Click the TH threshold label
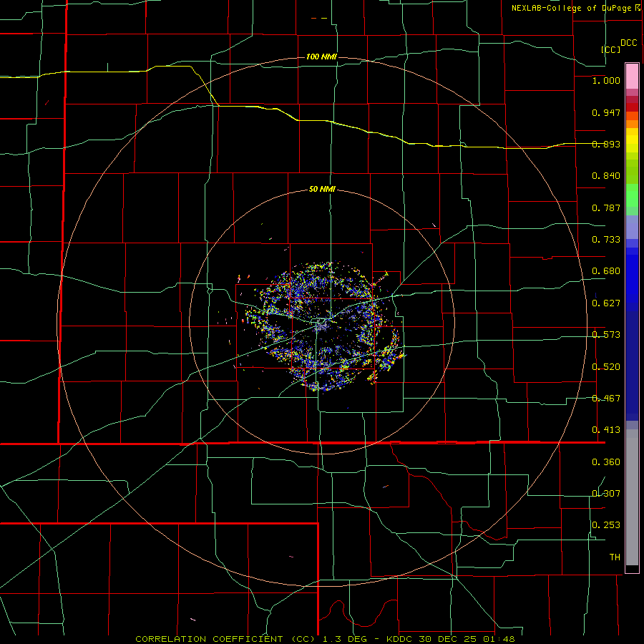This screenshot has width=644, height=644. (615, 557)
